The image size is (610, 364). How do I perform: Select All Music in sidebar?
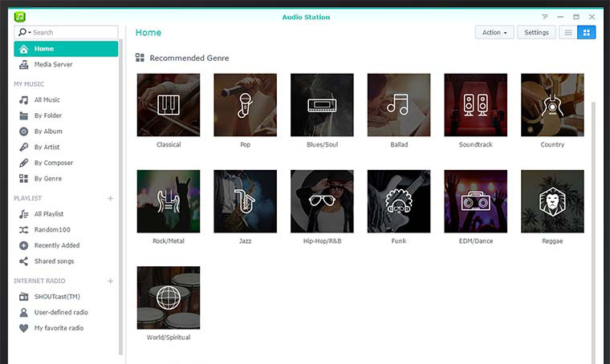47,100
